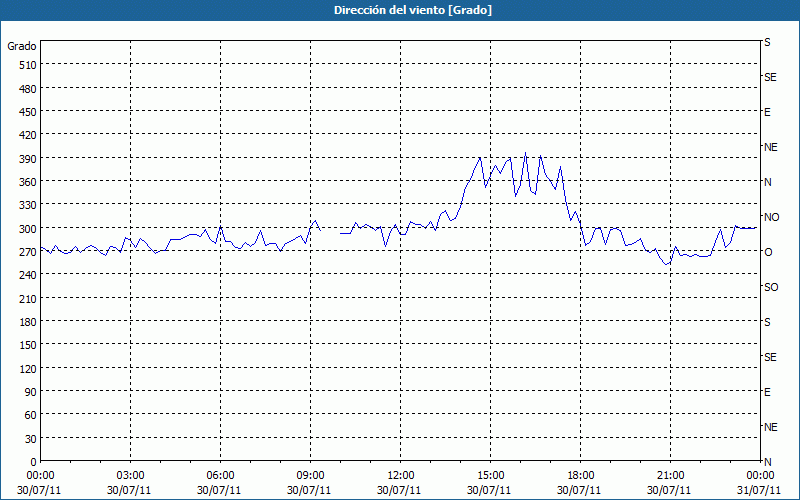
Task: Select the 03:00 time axis label
Action: click(130, 476)
